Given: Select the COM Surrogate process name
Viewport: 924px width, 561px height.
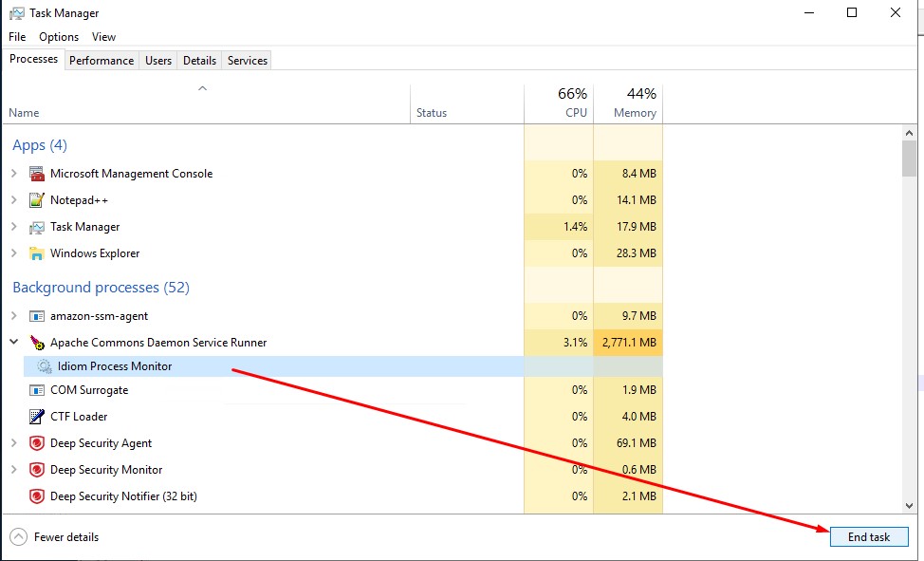Looking at the screenshot, I should (89, 390).
